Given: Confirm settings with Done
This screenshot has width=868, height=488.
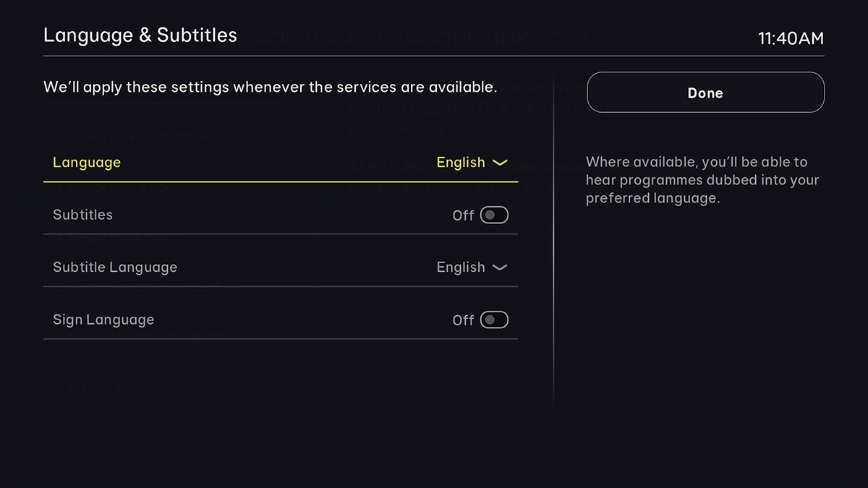Looking at the screenshot, I should [705, 93].
